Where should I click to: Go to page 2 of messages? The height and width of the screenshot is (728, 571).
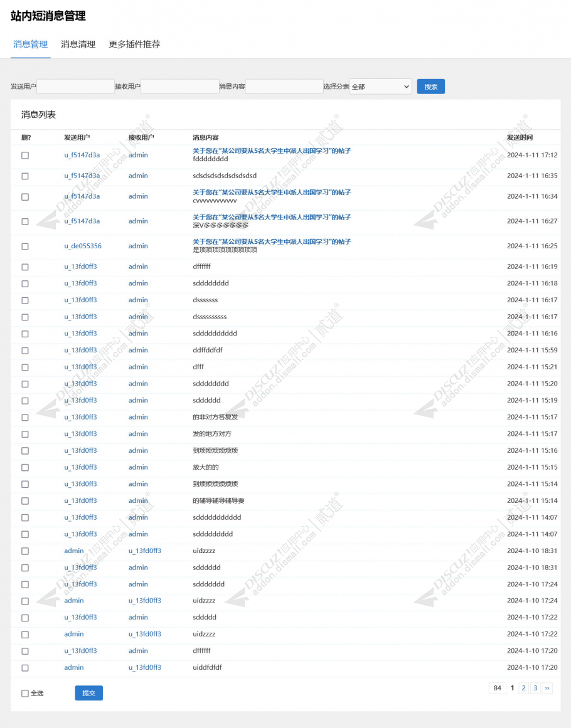coord(523,688)
